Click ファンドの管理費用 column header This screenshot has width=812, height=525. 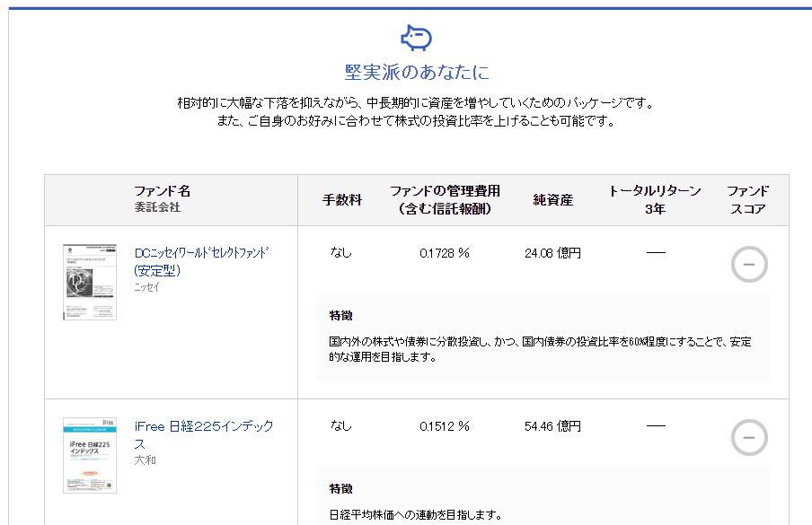coord(445,199)
